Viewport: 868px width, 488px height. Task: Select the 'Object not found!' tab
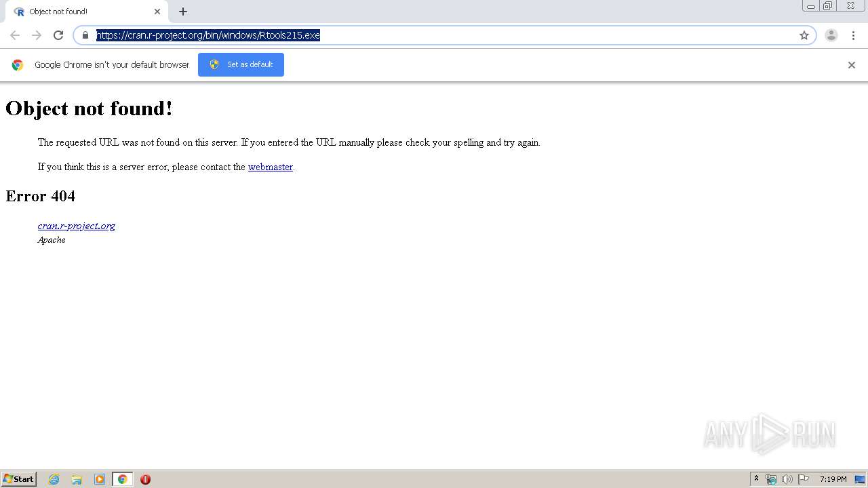(85, 12)
